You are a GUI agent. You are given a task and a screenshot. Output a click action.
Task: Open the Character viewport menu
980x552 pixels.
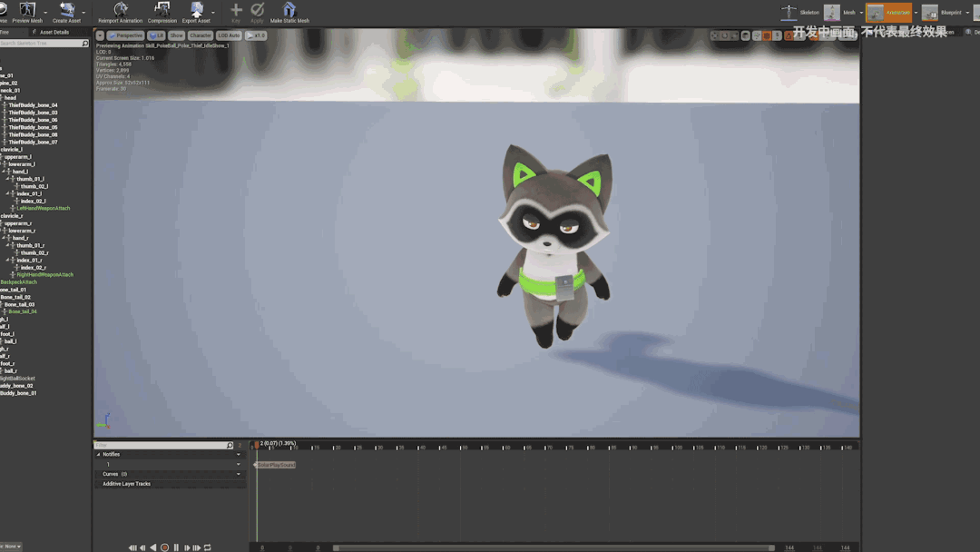[201, 35]
